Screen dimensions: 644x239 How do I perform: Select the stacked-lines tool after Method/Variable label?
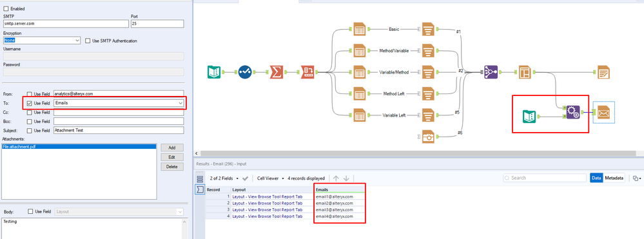coord(429,51)
